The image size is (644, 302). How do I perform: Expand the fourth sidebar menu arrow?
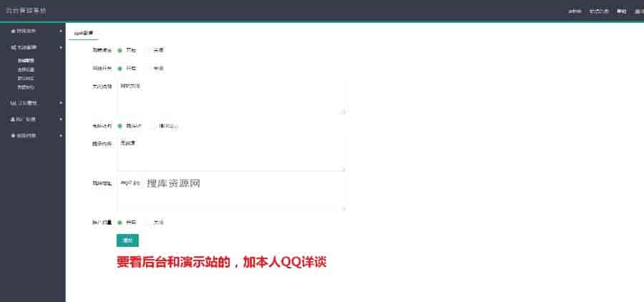point(61,120)
